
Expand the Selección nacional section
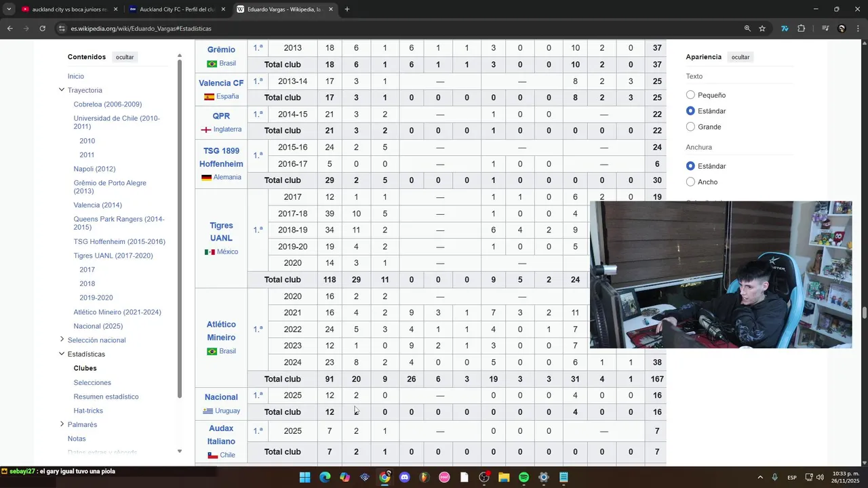pos(62,340)
